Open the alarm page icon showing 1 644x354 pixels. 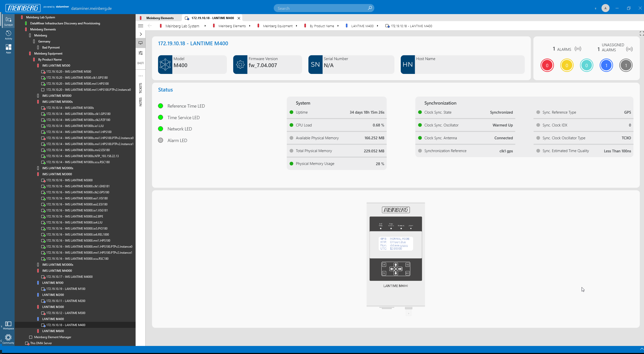141,63
